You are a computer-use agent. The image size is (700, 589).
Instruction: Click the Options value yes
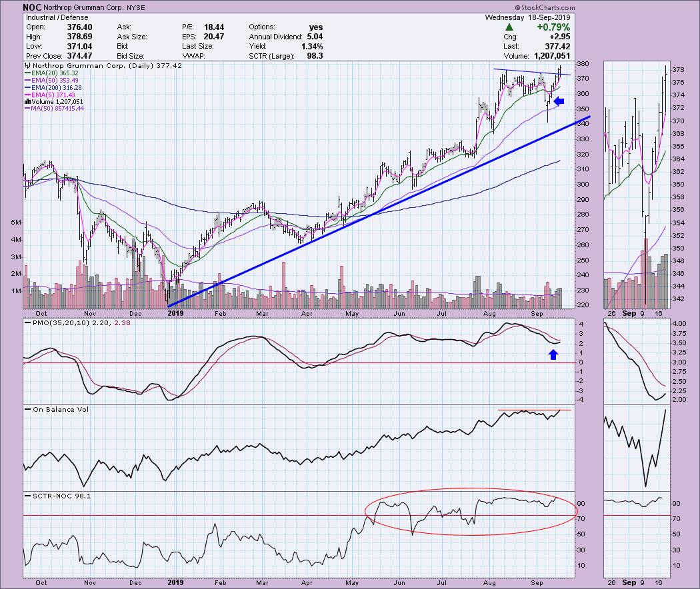pos(315,27)
